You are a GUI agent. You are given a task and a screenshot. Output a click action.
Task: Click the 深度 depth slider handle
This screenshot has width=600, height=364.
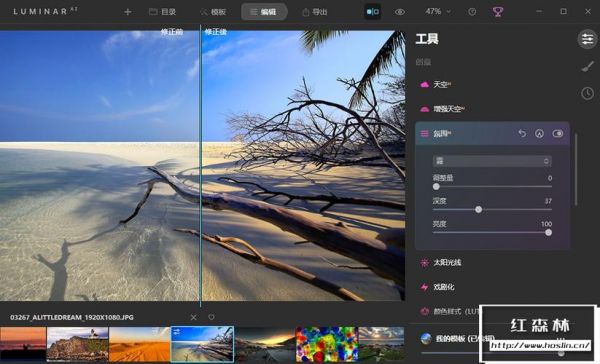tap(478, 210)
